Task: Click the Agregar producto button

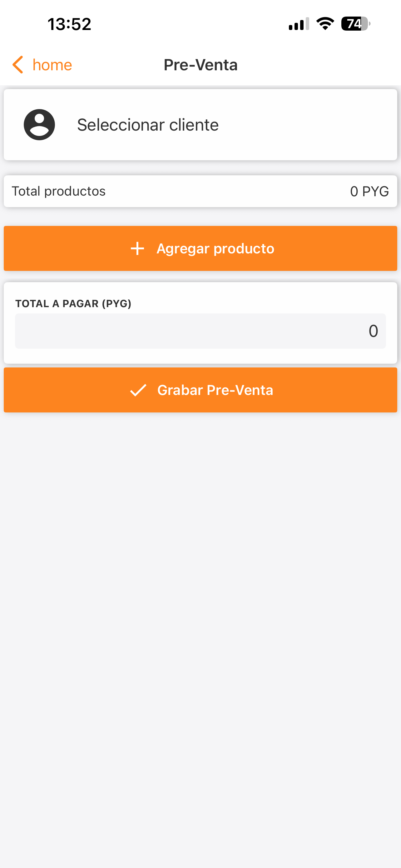Action: [x=200, y=248]
